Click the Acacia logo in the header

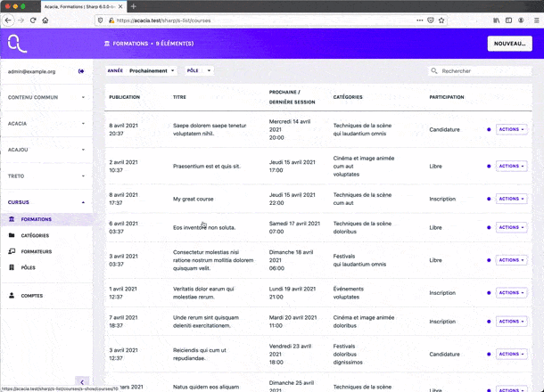[x=18, y=43]
